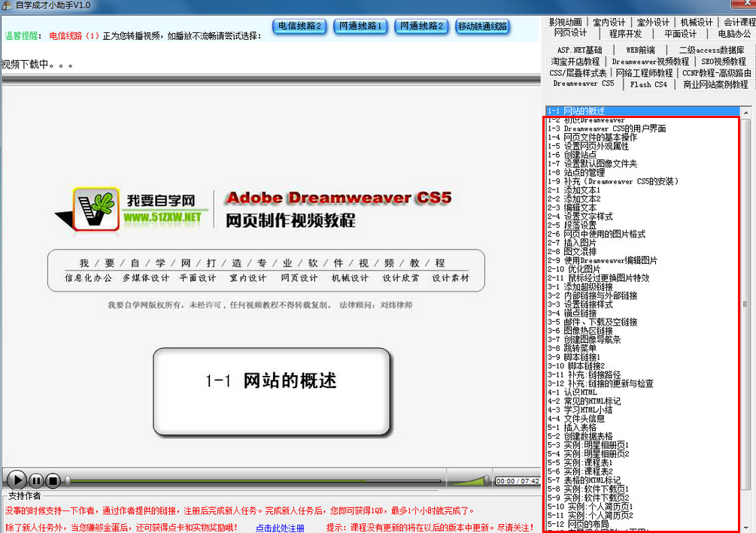Select lesson 3-1 添加超级链接
Viewport: 756px width, 533px height.
tap(643, 286)
